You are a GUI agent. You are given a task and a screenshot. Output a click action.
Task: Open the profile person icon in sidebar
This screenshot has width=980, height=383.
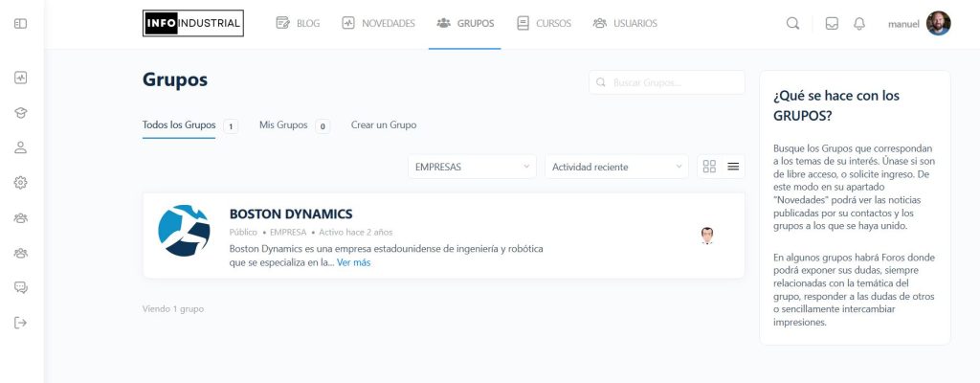click(21, 147)
